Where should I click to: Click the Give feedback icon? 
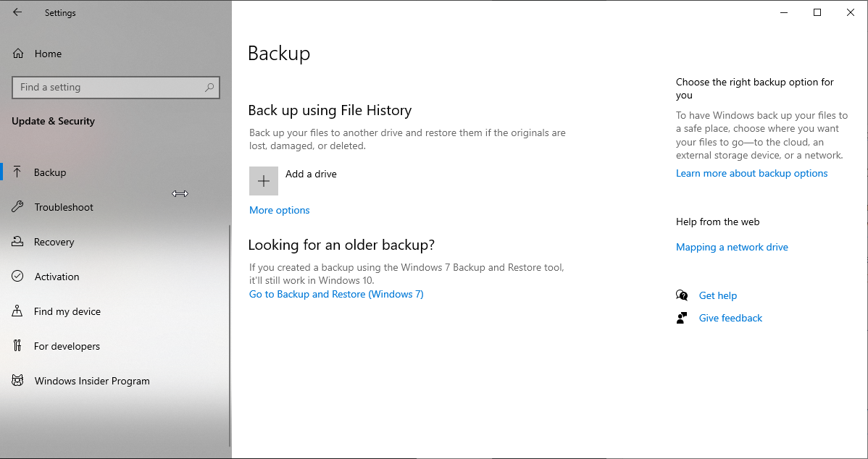point(682,318)
